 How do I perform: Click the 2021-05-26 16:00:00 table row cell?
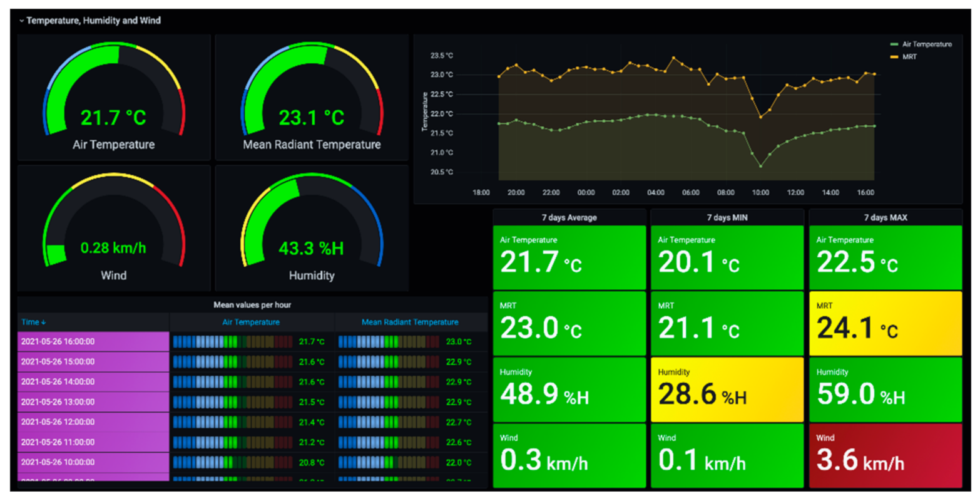point(93,342)
